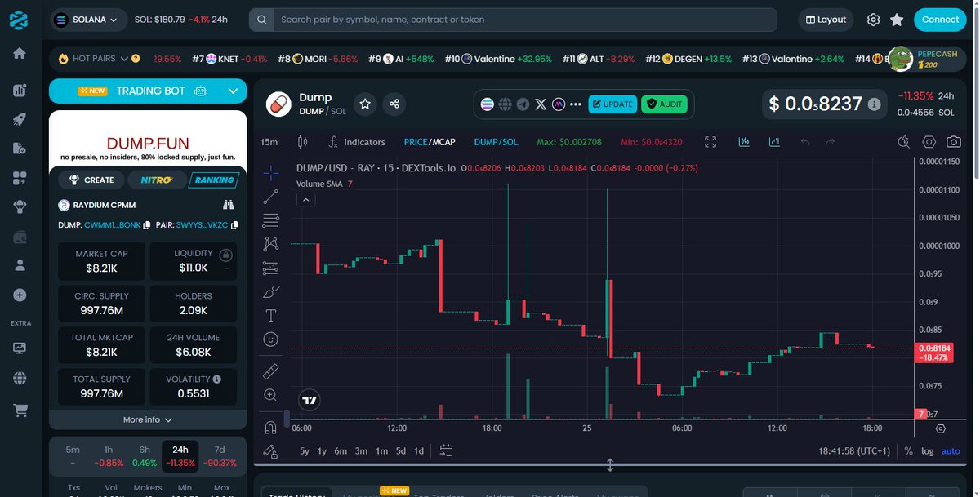Viewport: 980px width, 497px height.
Task: Open the 15m timeframe selector
Action: click(x=269, y=142)
